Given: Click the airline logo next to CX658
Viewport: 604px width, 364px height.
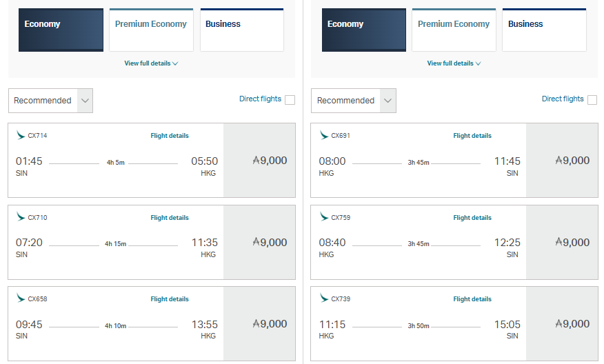Looking at the screenshot, I should [x=21, y=298].
